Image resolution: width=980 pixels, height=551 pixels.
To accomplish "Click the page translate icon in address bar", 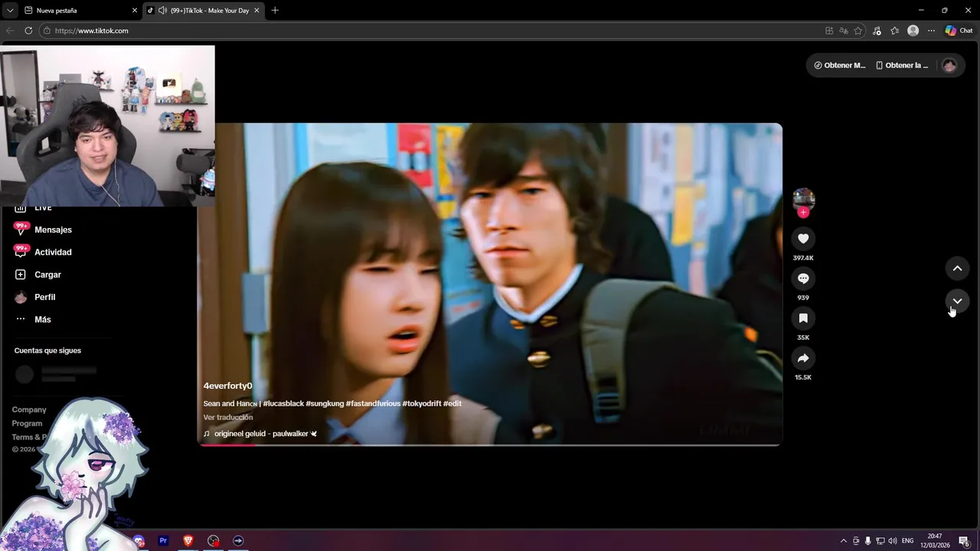I will (843, 31).
